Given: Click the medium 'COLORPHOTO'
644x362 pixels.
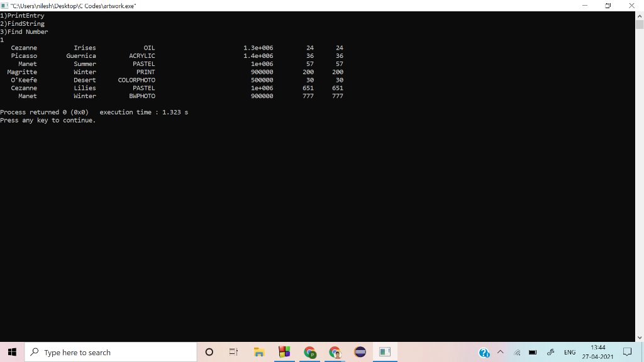Looking at the screenshot, I should coord(136,80).
